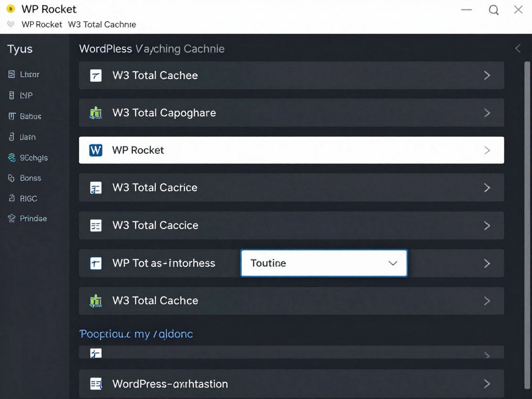Open the search magnifier icon
The image size is (532, 399).
coord(494,10)
